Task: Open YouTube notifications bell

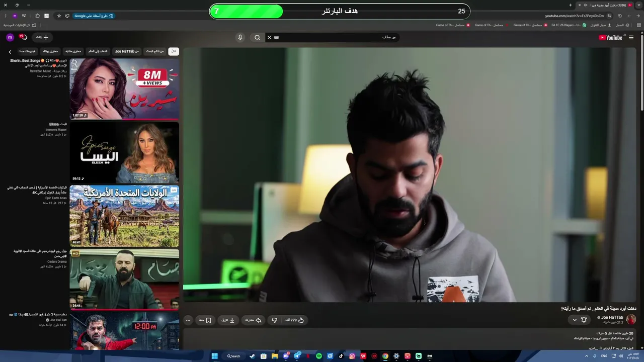Action: pos(23,37)
